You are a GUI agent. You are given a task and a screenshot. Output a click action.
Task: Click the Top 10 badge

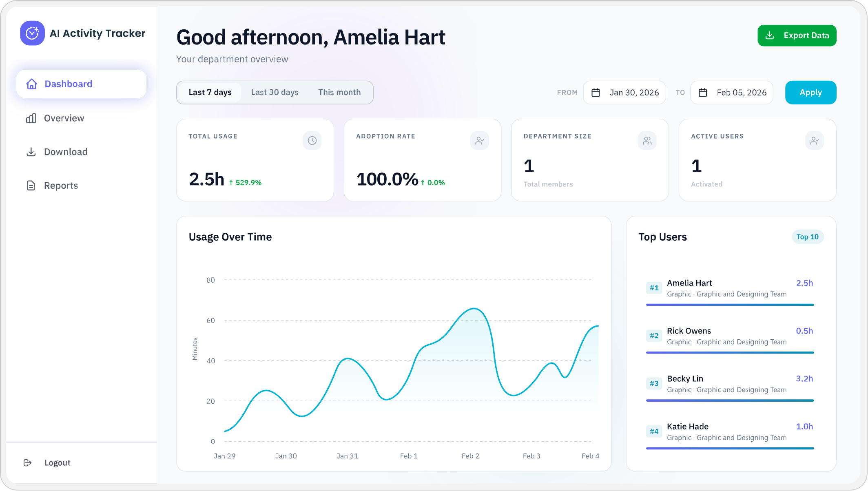(x=808, y=237)
